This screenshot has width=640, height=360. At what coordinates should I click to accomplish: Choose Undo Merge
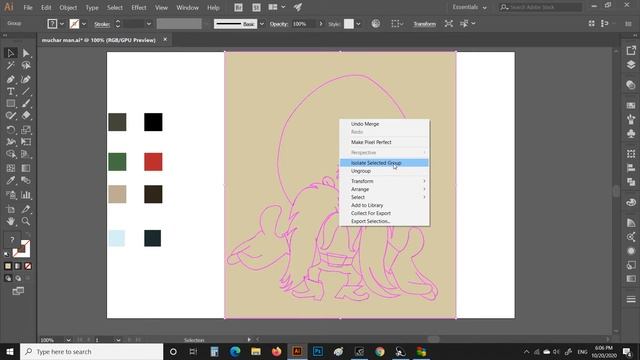click(x=384, y=124)
